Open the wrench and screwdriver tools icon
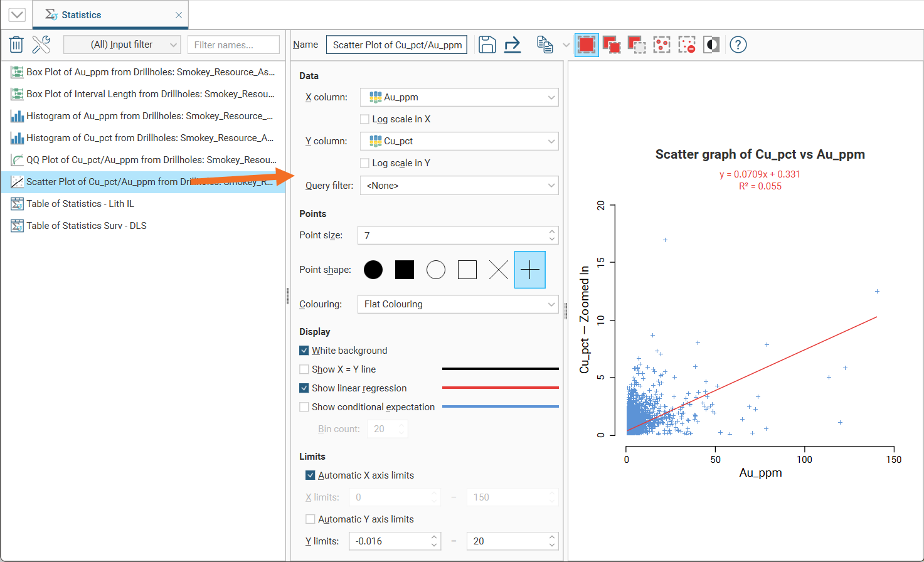 click(x=41, y=45)
